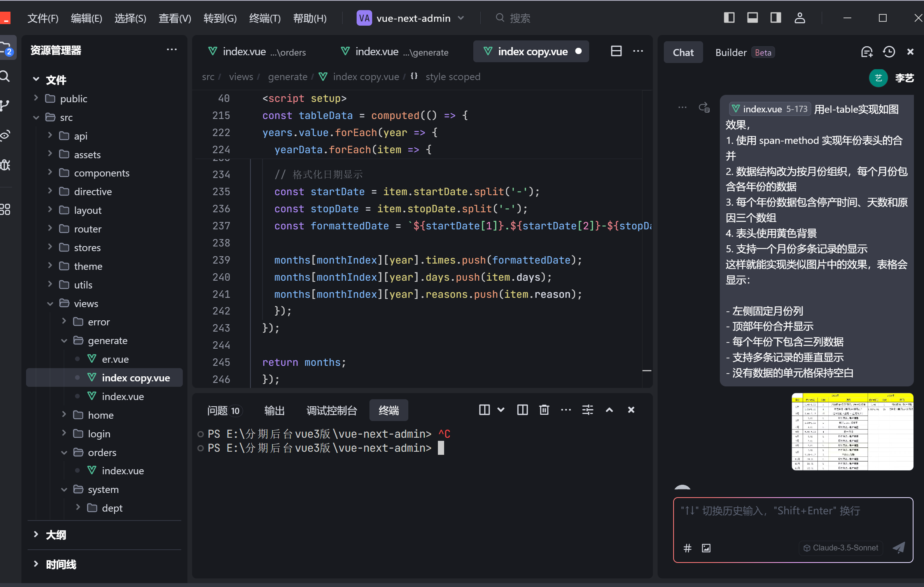The height and width of the screenshot is (587, 924).
Task: Open the 终端(T) menu
Action: click(265, 18)
